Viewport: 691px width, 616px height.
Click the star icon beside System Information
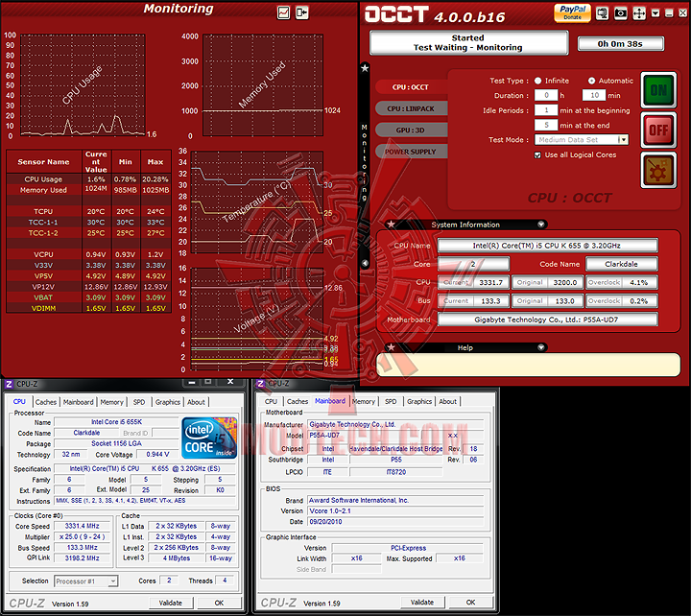tap(391, 225)
